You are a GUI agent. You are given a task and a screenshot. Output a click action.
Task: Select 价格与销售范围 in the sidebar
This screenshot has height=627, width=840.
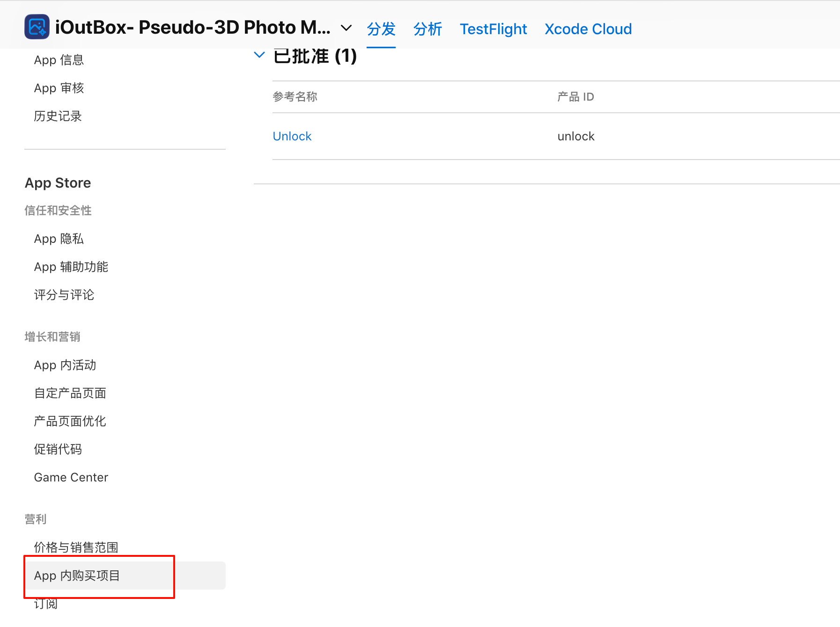point(76,547)
